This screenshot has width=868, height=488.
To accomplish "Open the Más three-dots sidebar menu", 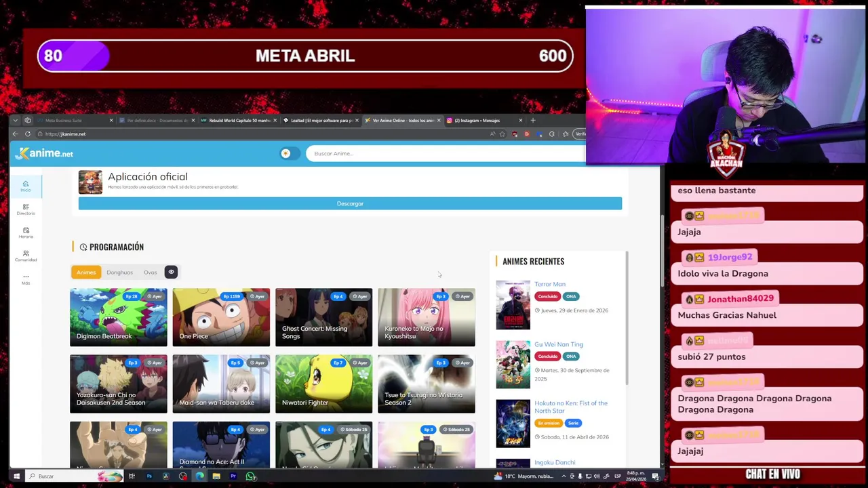I will click(26, 279).
